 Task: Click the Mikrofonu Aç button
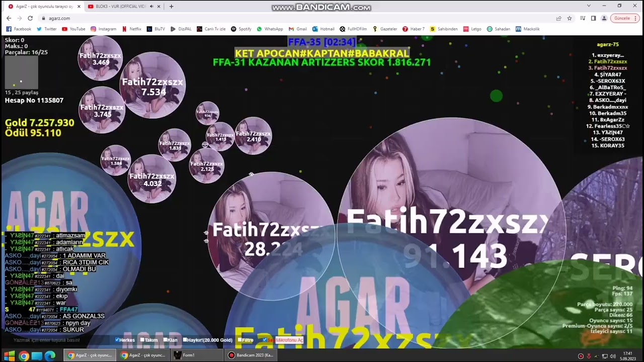289,340
